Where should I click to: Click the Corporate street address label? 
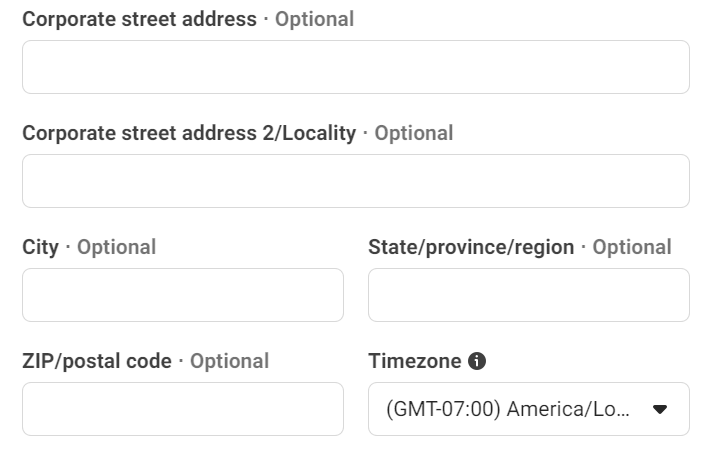click(140, 19)
